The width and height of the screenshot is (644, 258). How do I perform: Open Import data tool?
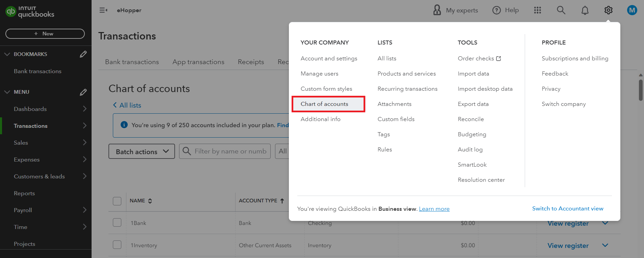473,74
